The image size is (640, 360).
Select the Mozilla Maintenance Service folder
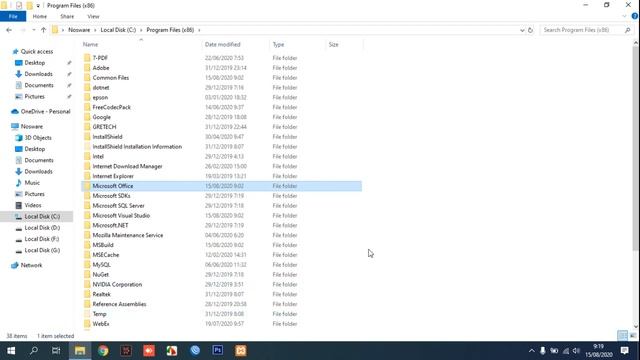click(x=221, y=235)
